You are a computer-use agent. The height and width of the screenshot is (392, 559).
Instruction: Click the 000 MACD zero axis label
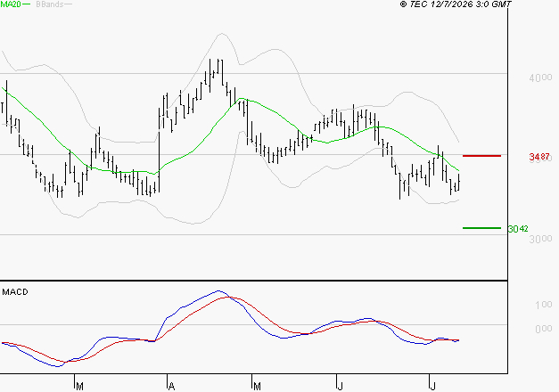click(x=544, y=328)
